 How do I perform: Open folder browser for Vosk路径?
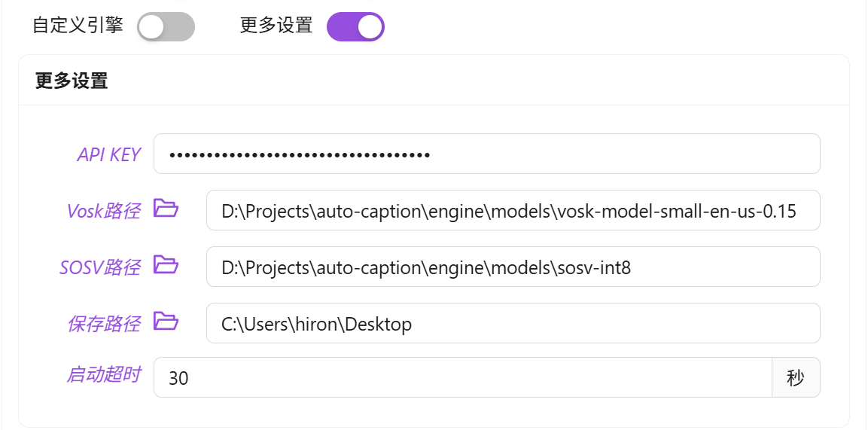coord(166,209)
